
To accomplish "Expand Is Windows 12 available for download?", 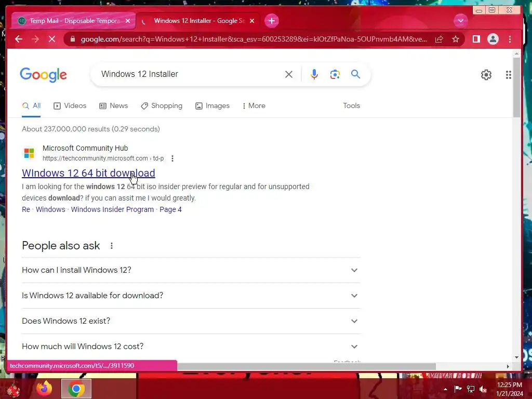I will [x=191, y=296].
